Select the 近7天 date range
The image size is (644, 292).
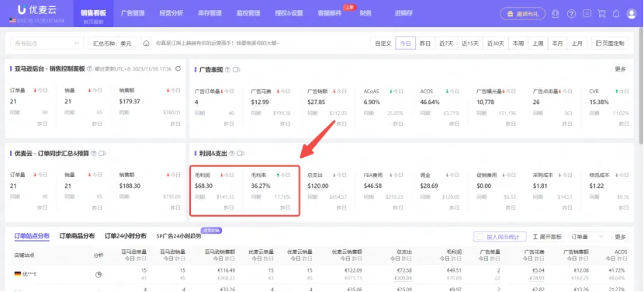point(445,43)
